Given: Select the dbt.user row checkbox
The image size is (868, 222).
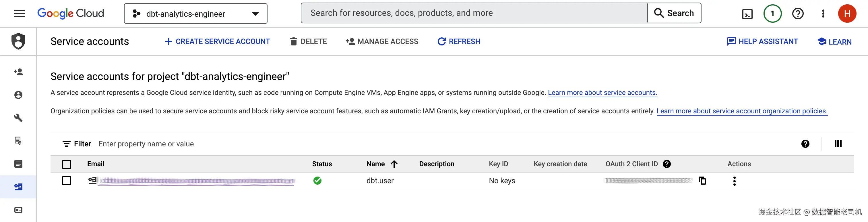Looking at the screenshot, I should tap(67, 181).
